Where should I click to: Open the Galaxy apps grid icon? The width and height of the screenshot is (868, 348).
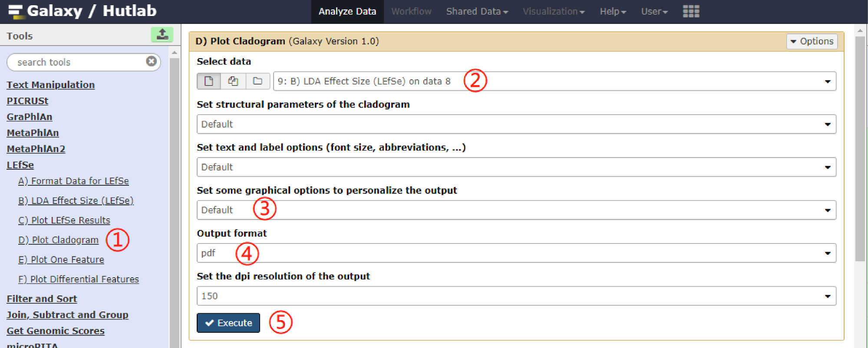[x=691, y=11]
